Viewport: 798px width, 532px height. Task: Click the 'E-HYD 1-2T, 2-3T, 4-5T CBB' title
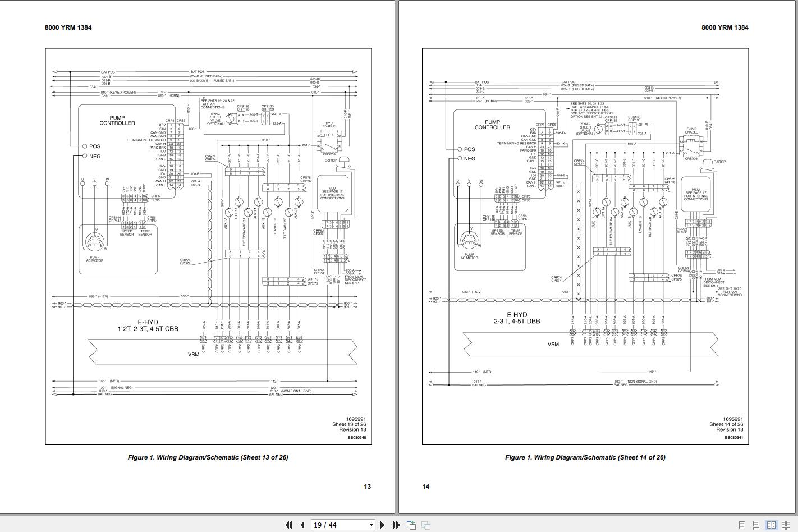coord(148,325)
